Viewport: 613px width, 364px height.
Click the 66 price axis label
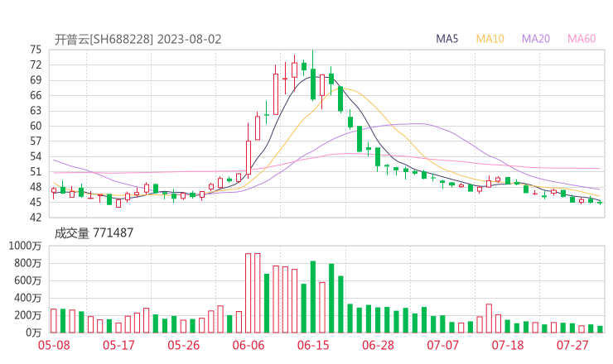(36, 95)
